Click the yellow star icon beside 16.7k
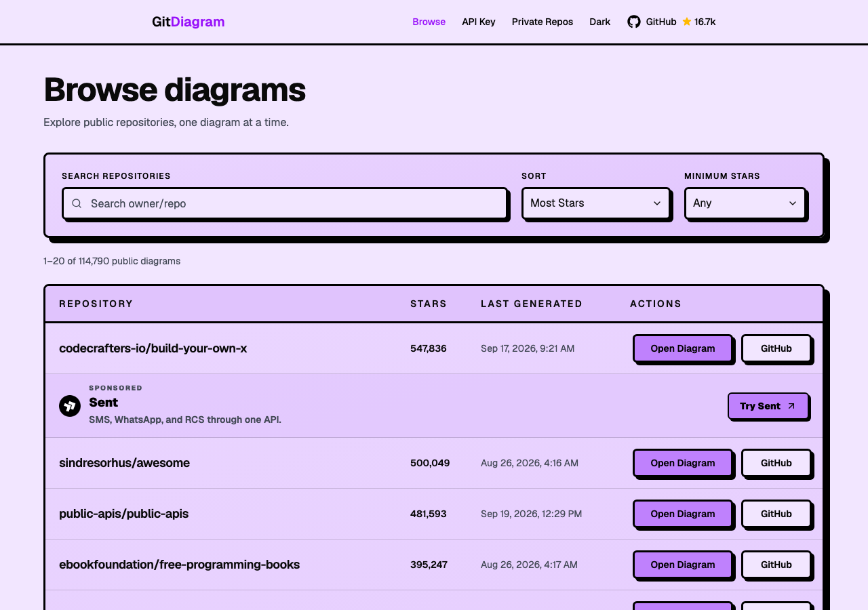This screenshot has height=610, width=868. (x=687, y=22)
